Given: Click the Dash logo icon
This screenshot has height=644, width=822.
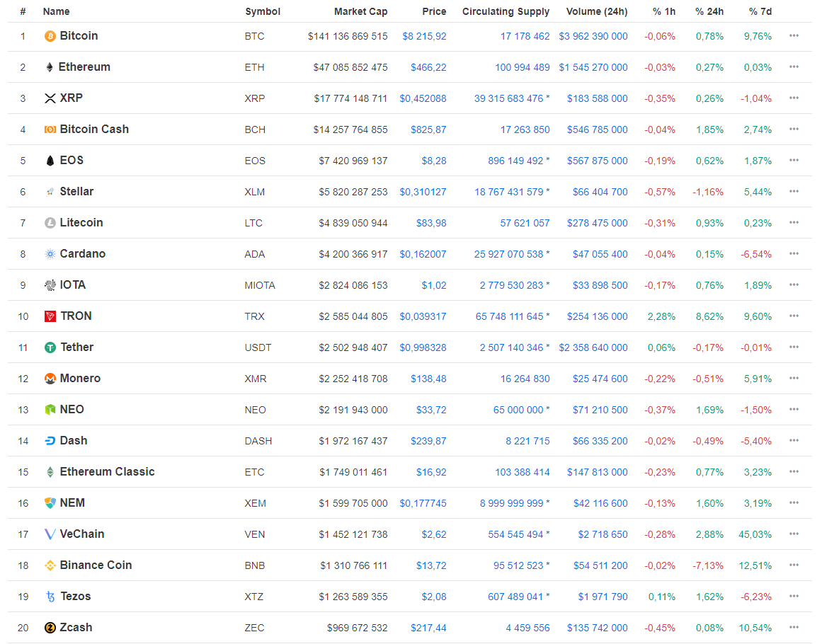Looking at the screenshot, I should click(50, 441).
